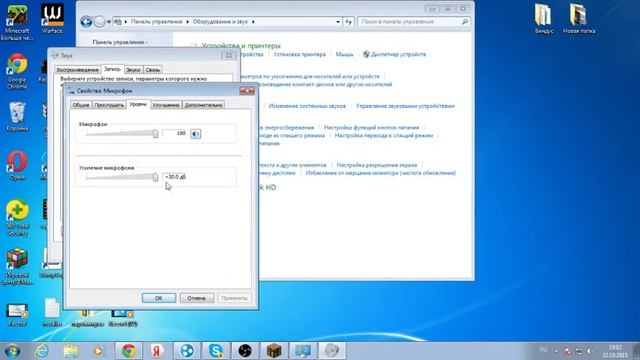
Task: Click the Отмена button in Microphone Properties
Action: (196, 298)
